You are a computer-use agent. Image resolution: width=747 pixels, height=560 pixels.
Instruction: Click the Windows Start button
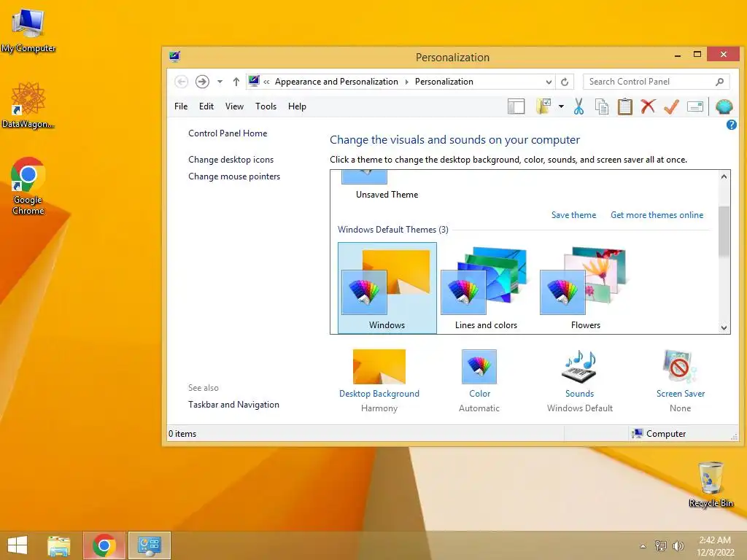click(x=18, y=545)
